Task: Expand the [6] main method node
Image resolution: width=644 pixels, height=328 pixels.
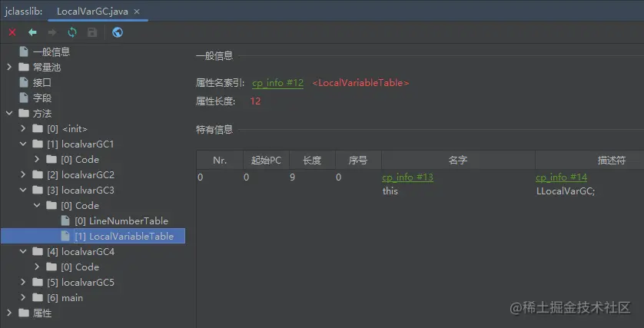Action: click(x=23, y=297)
